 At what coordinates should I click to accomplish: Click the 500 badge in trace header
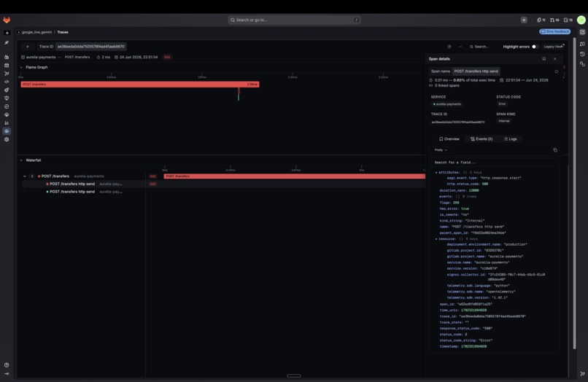pos(167,58)
